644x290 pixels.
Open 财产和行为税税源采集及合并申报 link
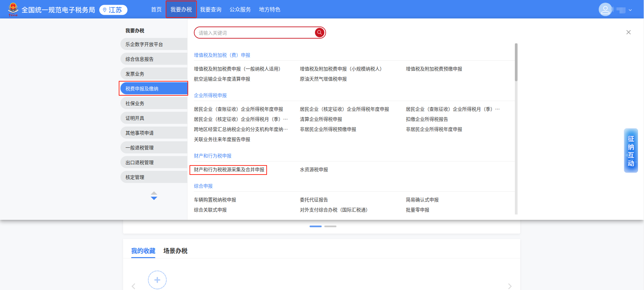pyautogui.click(x=229, y=170)
